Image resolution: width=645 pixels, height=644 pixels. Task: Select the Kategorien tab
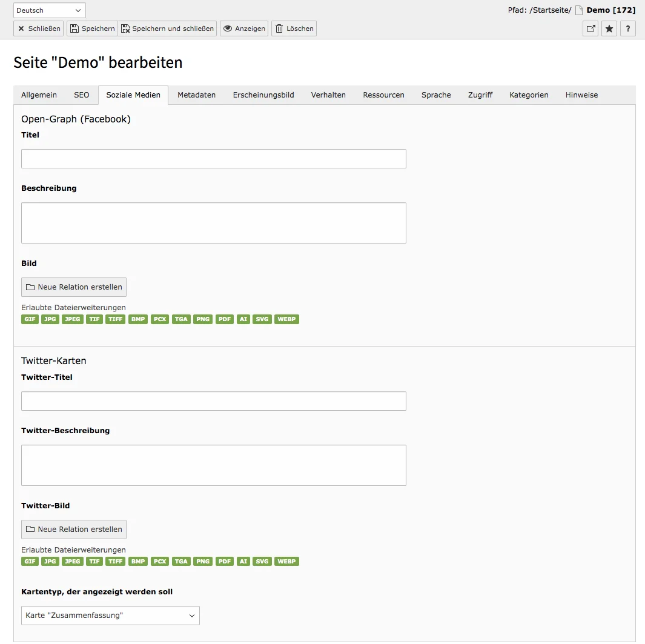[x=529, y=95]
